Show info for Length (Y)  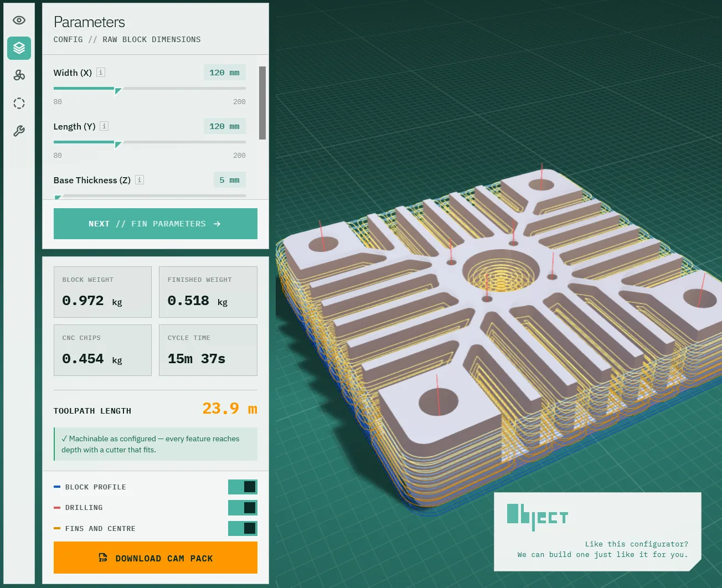[104, 126]
